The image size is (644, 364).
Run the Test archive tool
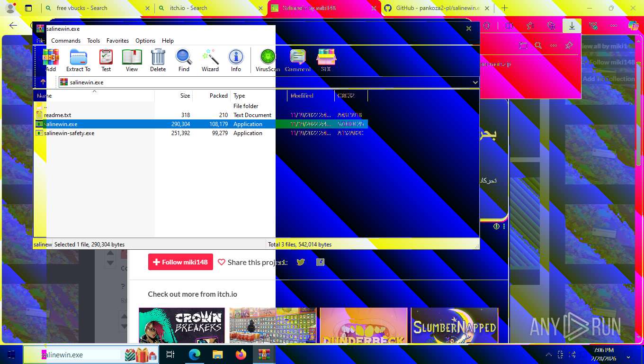(x=106, y=60)
